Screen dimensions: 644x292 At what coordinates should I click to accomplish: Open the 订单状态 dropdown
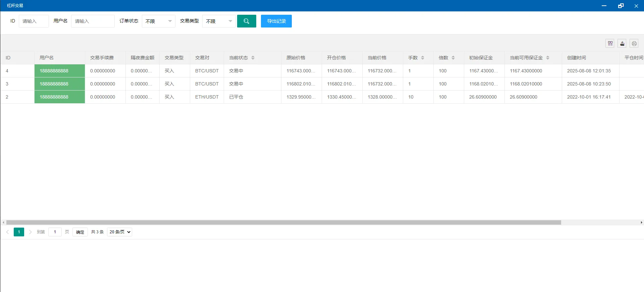(158, 21)
